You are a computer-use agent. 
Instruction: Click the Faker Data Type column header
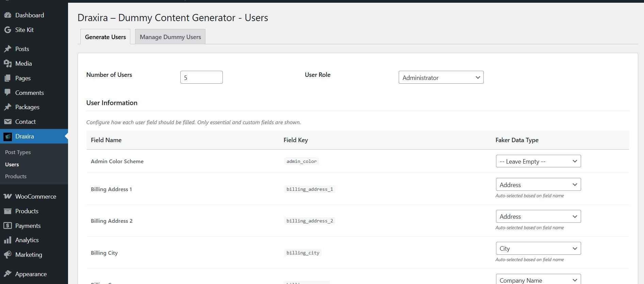coord(517,140)
